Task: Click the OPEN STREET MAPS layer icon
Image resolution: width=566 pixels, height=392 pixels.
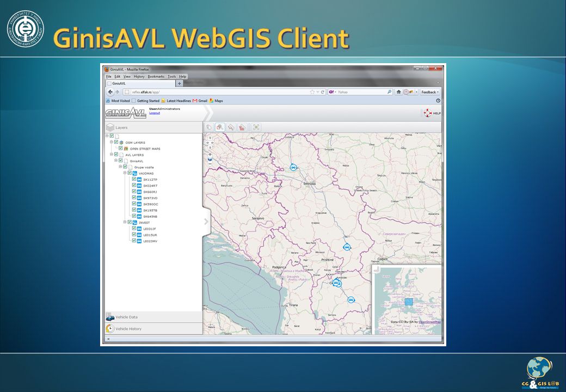Action: 126,148
